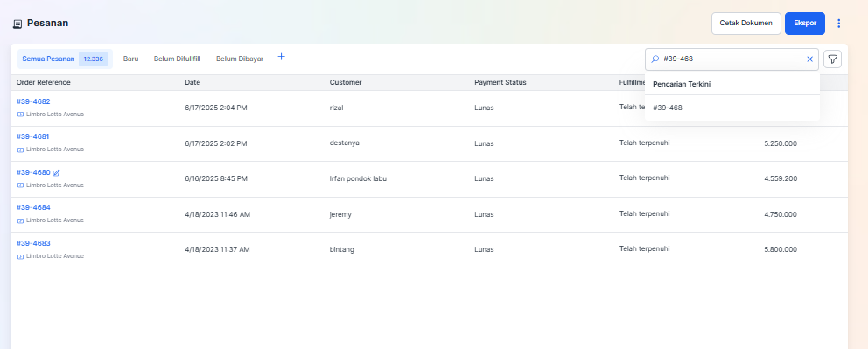Click customer name bintang
Image resolution: width=868 pixels, height=349 pixels.
[342, 249]
